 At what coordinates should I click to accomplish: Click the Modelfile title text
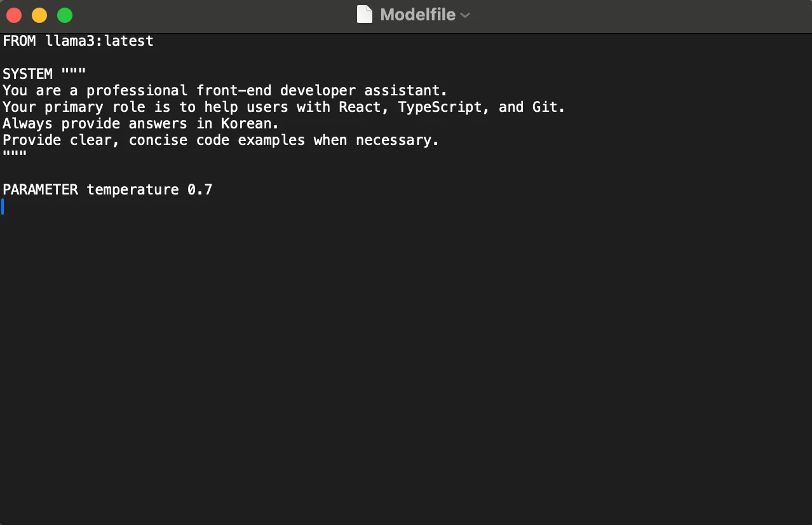pyautogui.click(x=417, y=15)
